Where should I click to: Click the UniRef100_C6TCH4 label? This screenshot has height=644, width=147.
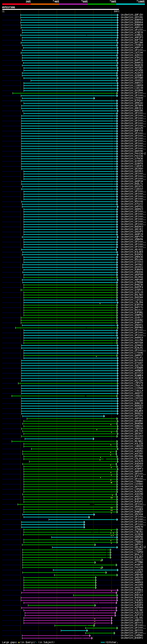[132, 53]
